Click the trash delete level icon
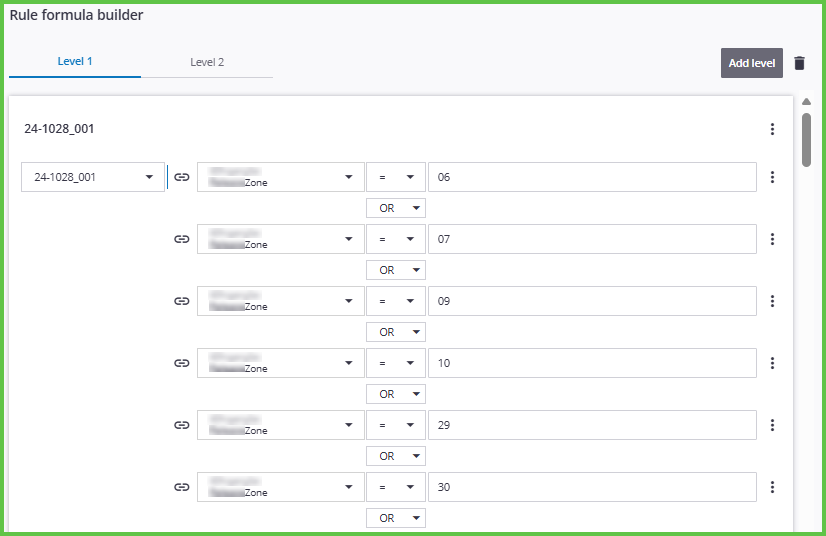 (x=799, y=63)
